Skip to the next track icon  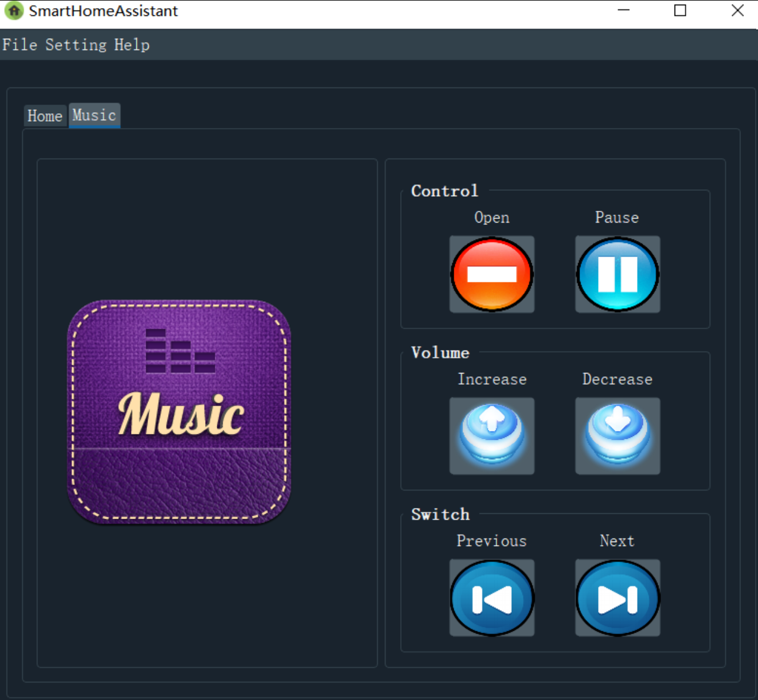click(617, 598)
